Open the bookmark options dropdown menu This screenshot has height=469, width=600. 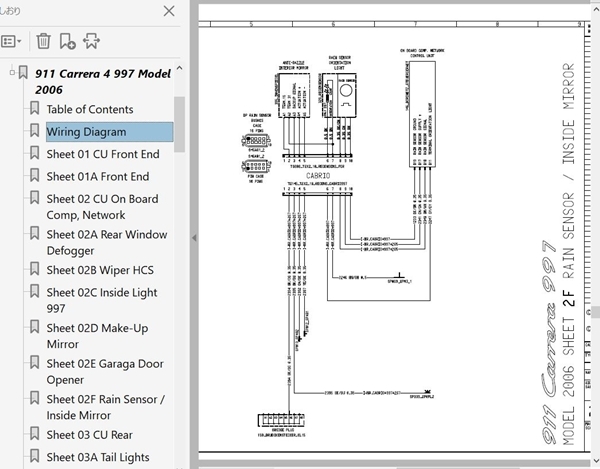click(11, 41)
